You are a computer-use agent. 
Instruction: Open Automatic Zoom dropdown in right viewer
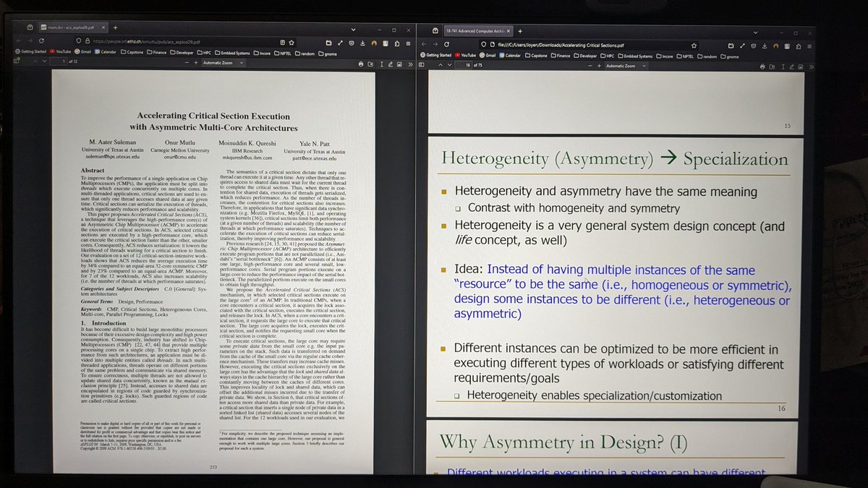coord(626,66)
